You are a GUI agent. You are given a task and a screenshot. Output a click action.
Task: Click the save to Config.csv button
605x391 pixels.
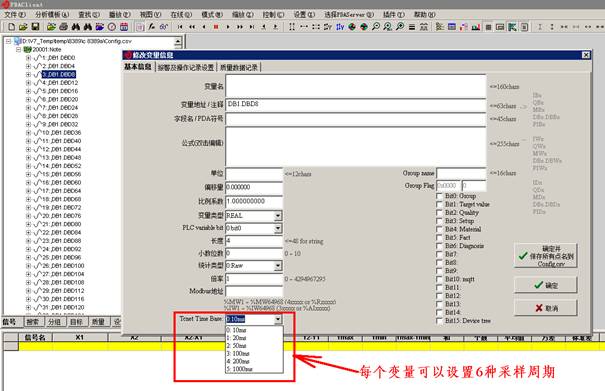546,256
